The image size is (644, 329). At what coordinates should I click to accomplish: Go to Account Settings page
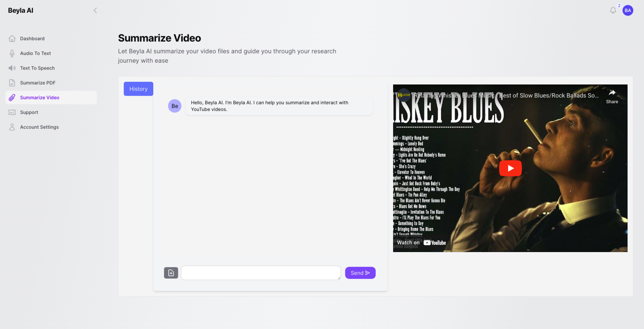click(39, 127)
